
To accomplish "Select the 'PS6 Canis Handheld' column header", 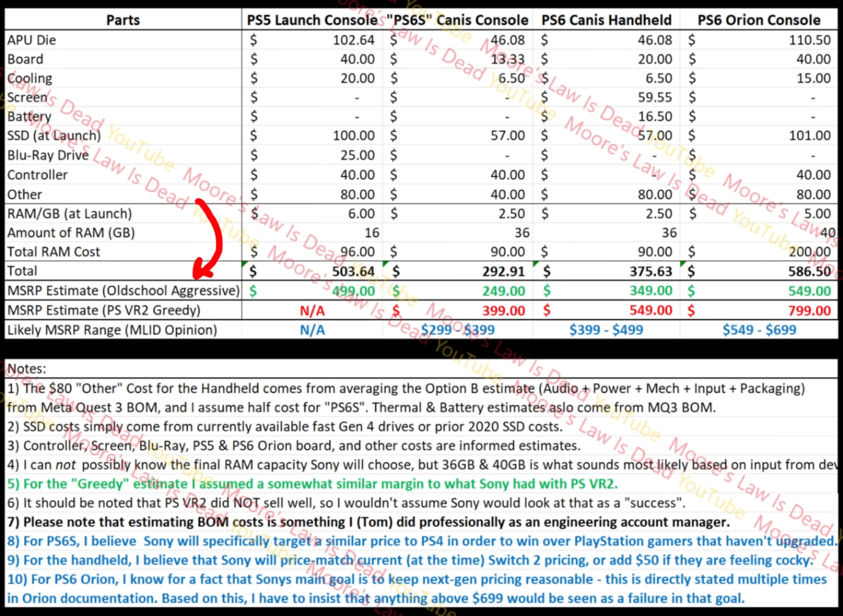I will pyautogui.click(x=606, y=20).
